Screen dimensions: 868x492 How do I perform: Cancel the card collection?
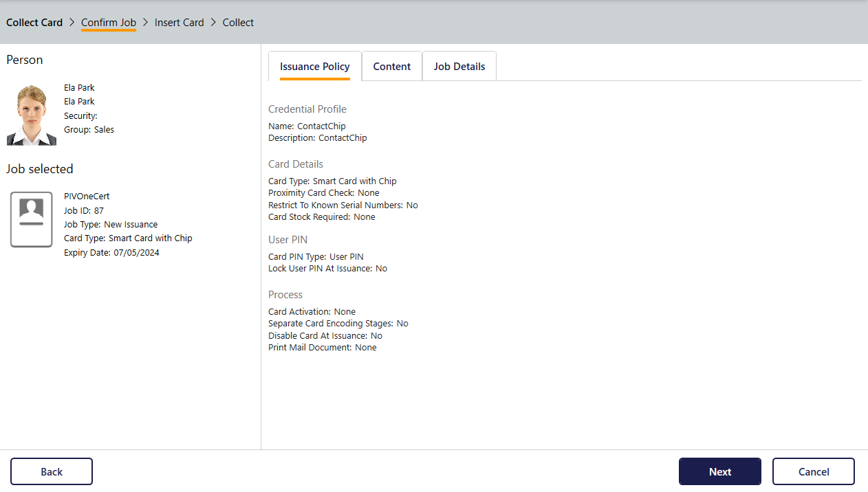coord(814,471)
